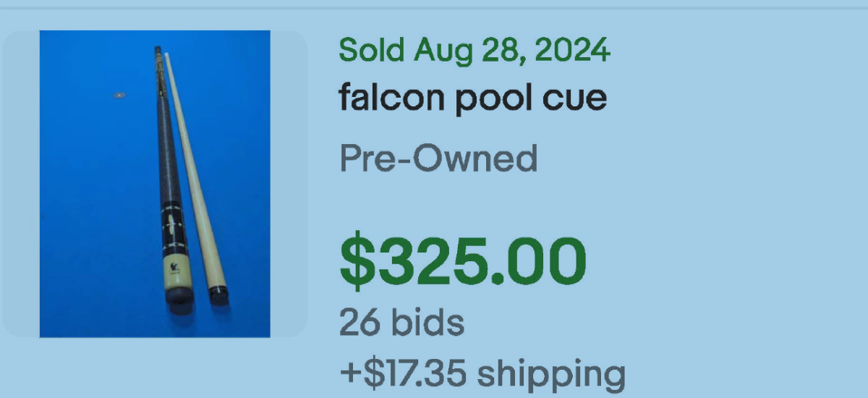This screenshot has height=398, width=868.
Task: Click the "Sold Aug 28, 2024" date label
Action: tap(475, 51)
